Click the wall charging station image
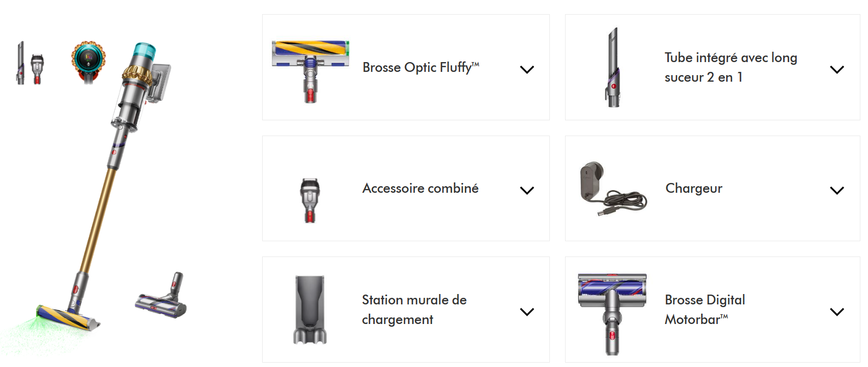This screenshot has width=868, height=367. (310, 309)
